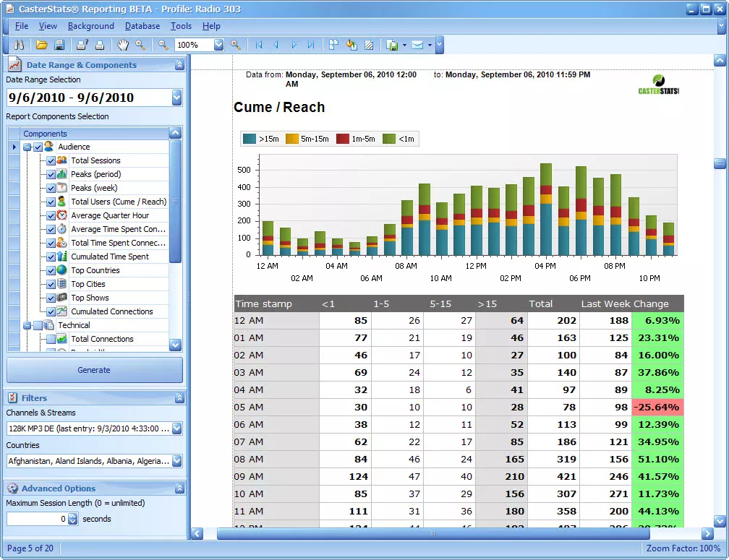Screen dimensions: 729x560
Task: Open the Channels & Streams dropdown
Action: (x=177, y=428)
